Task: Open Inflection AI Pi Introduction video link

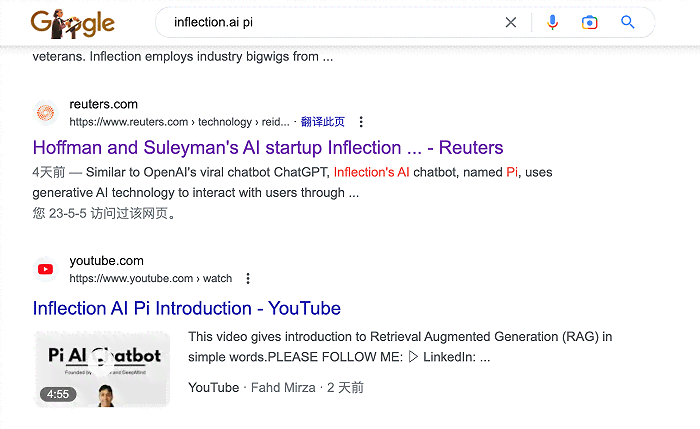Action: click(x=187, y=308)
